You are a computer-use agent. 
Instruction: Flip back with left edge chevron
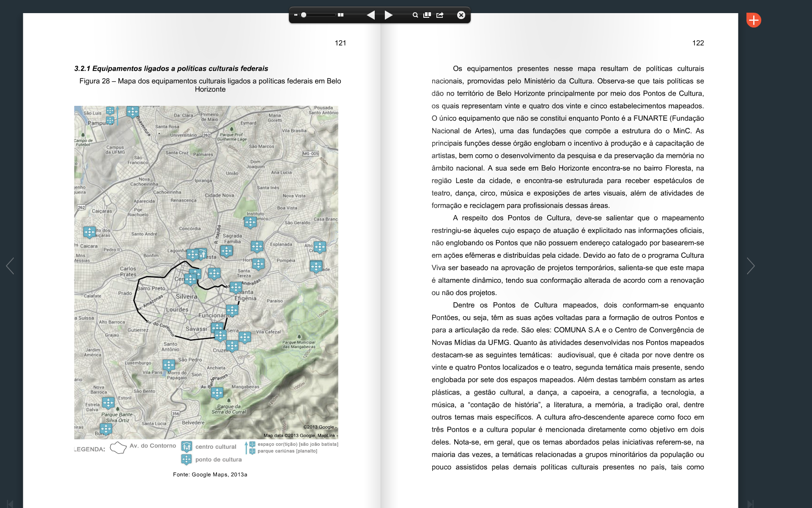pos(10,266)
